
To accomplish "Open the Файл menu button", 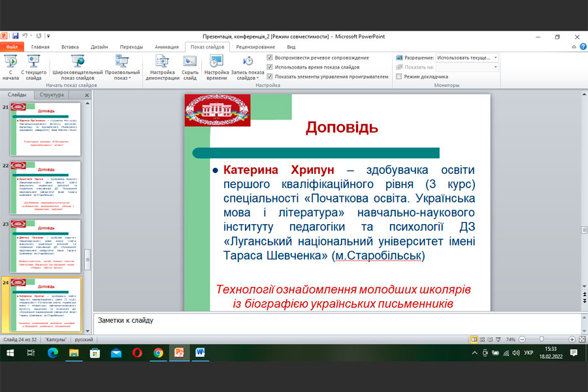I will 12,47.
